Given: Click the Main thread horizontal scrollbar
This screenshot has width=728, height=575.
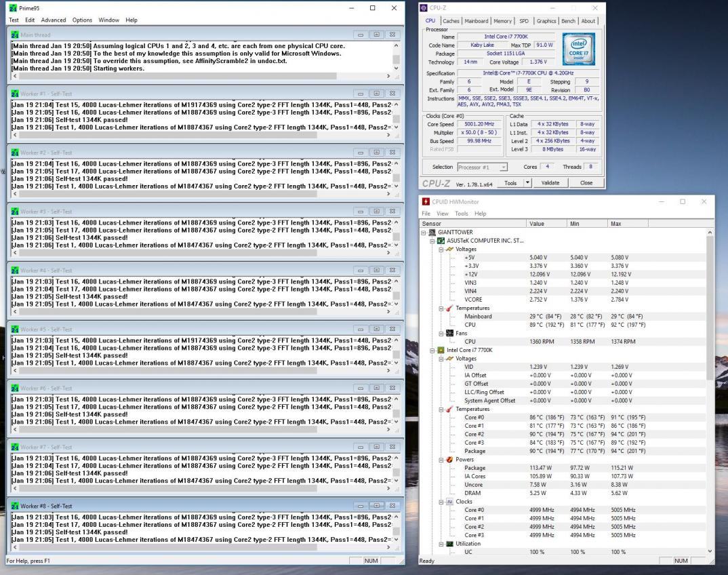Looking at the screenshot, I should point(178,76).
